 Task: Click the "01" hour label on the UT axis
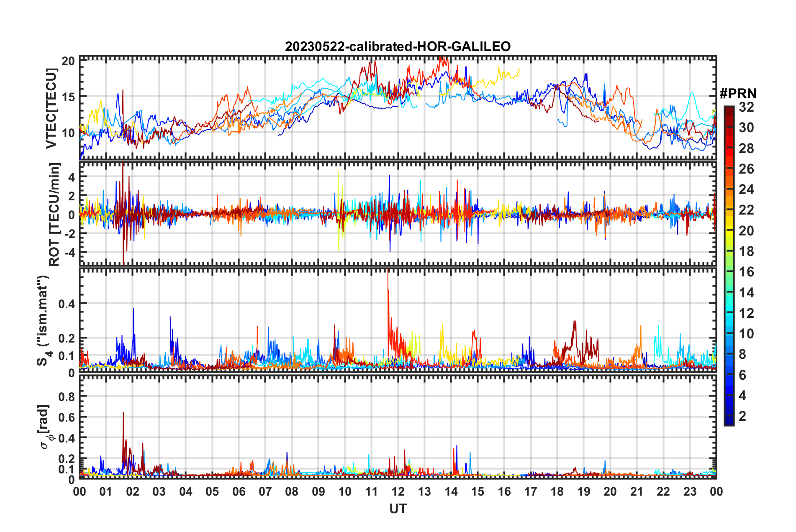tap(106, 491)
